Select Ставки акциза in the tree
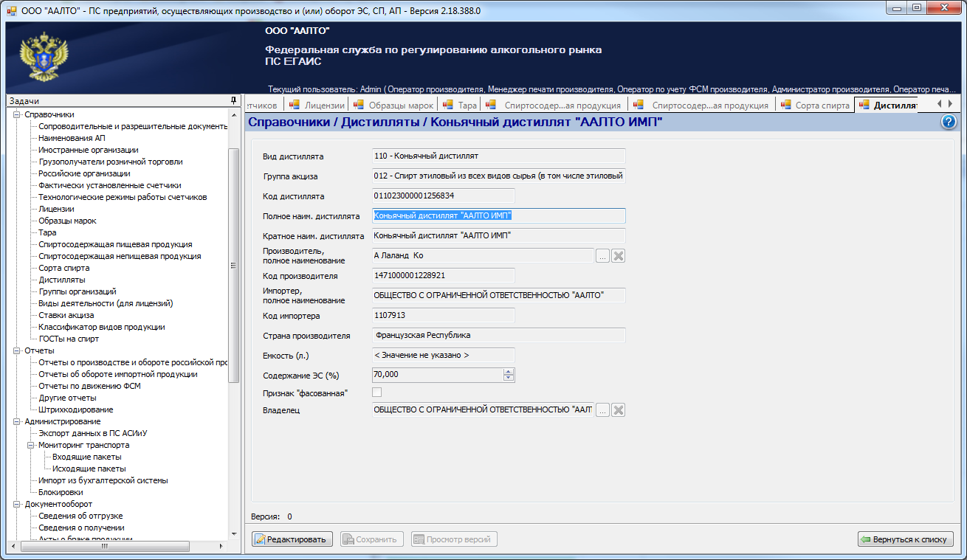Image resolution: width=967 pixels, height=560 pixels. (x=66, y=315)
